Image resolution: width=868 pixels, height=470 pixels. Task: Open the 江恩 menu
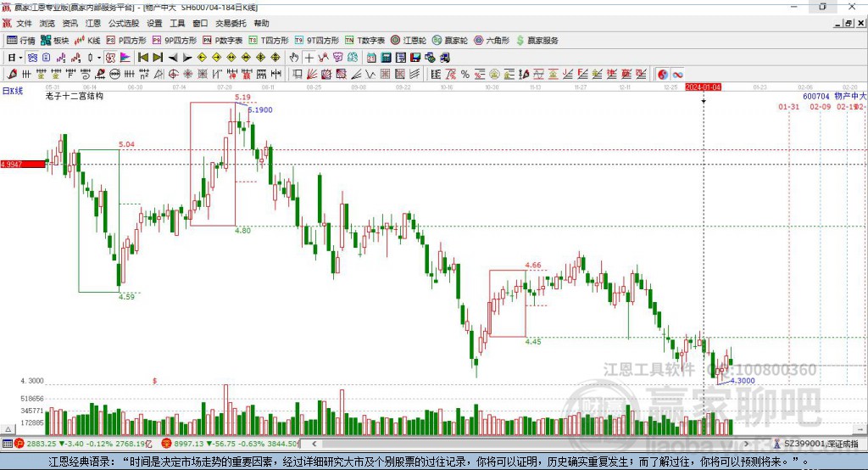pyautogui.click(x=93, y=23)
